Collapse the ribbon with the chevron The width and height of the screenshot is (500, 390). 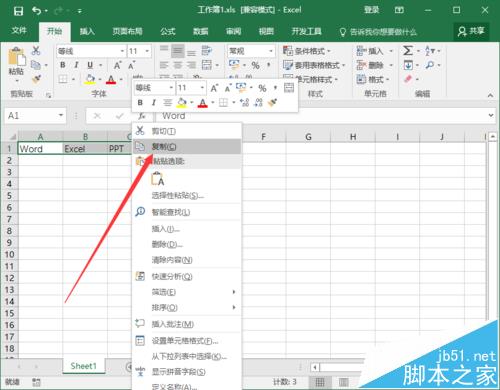click(490, 95)
